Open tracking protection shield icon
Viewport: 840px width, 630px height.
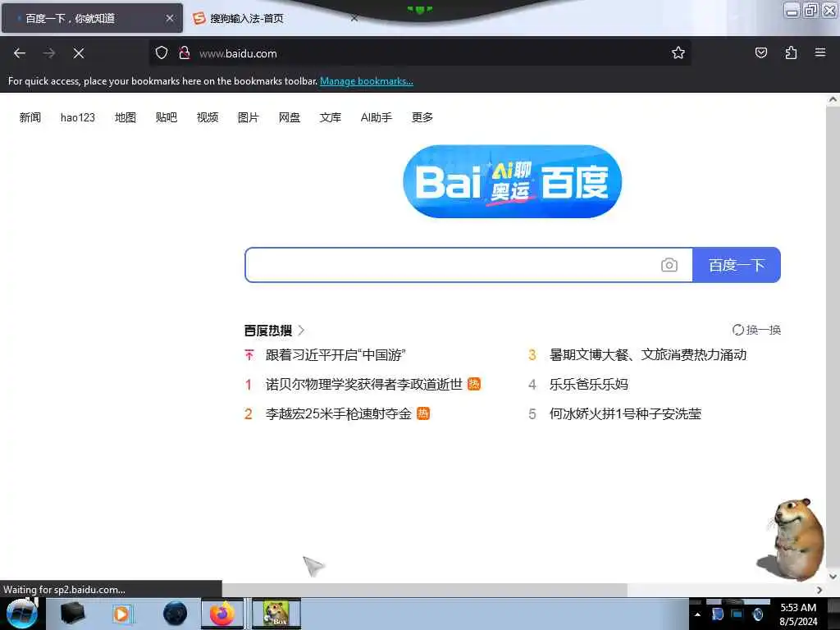[x=162, y=53]
